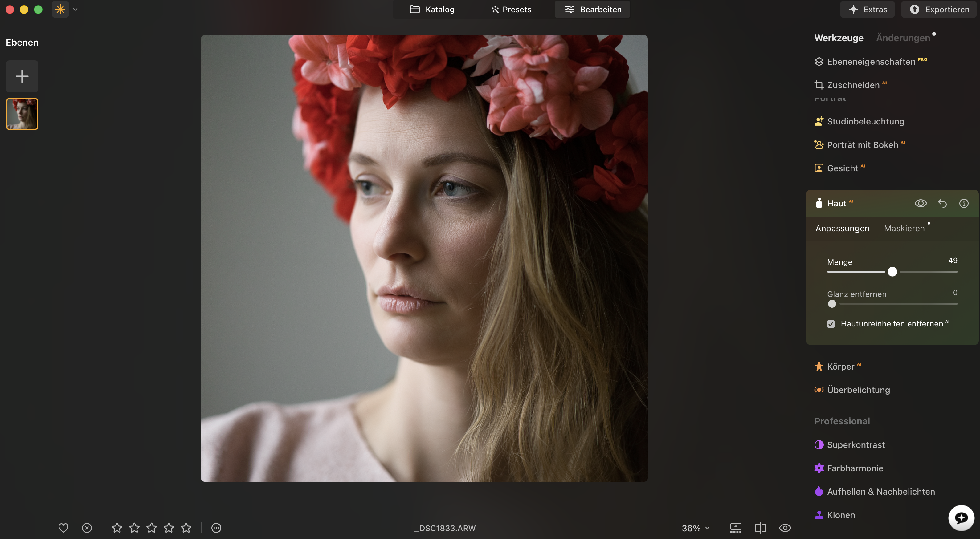Open the 36% zoom level dropdown

[695, 528]
